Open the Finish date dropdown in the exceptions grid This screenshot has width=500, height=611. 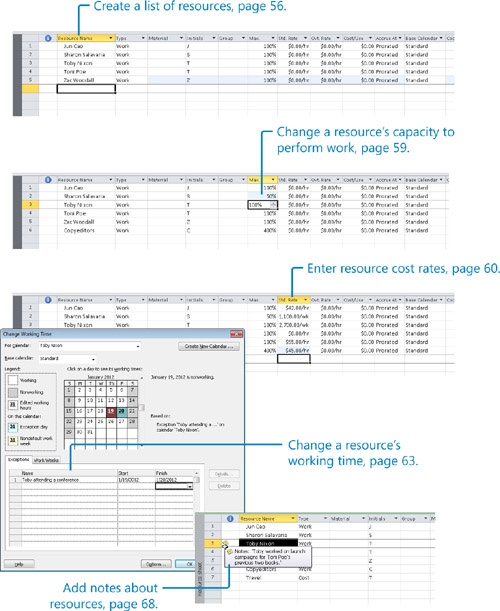[x=189, y=486]
